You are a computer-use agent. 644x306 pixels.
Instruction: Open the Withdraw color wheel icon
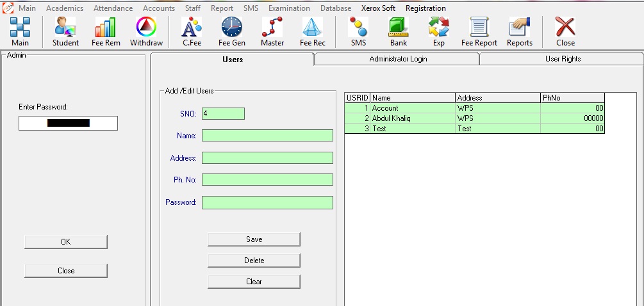(146, 32)
